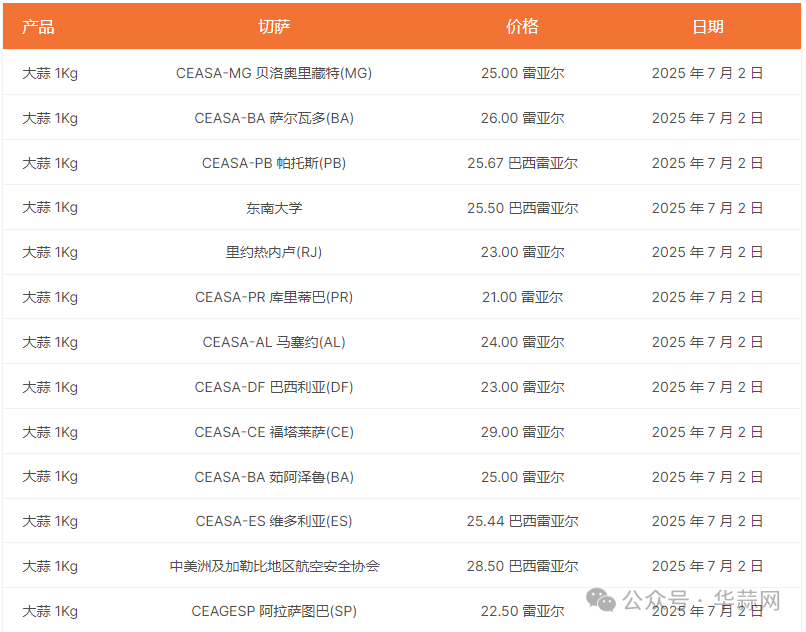
Task: Click the CEASA-CE 福塔莱萨(CE) cell
Action: click(274, 432)
